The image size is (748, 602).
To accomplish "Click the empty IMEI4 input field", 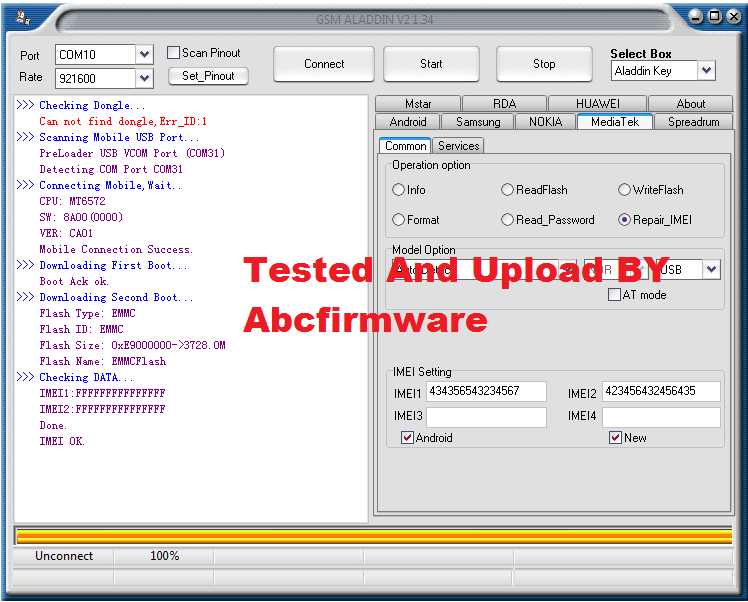I will (x=661, y=417).
